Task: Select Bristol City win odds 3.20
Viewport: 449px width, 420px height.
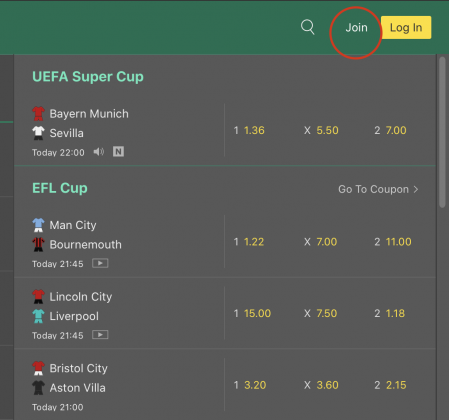Action: [x=255, y=385]
